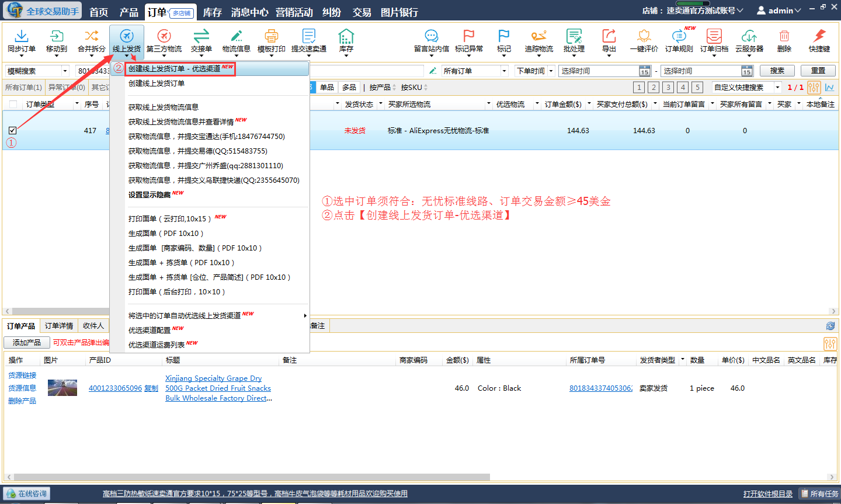Click the 添加产品 add product button
The width and height of the screenshot is (841, 504).
(x=27, y=343)
